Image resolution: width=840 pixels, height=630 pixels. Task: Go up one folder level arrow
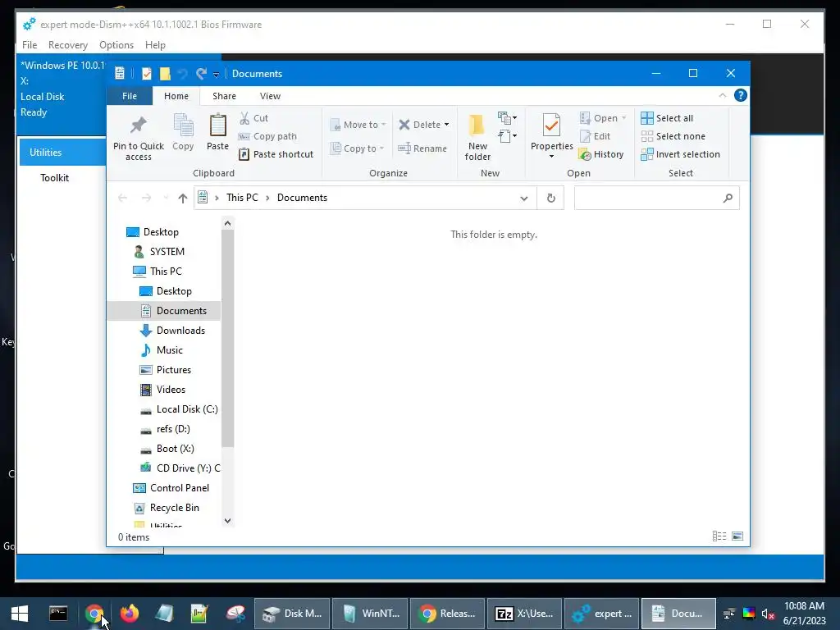pos(183,199)
